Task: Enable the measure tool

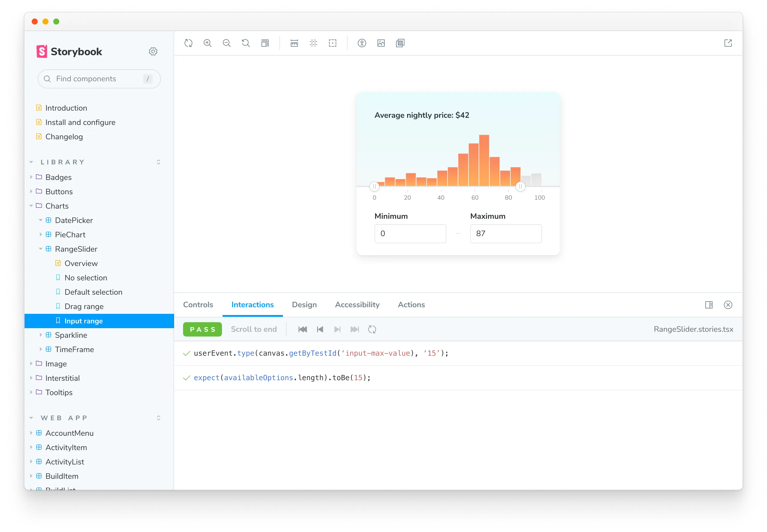Action: tap(294, 43)
